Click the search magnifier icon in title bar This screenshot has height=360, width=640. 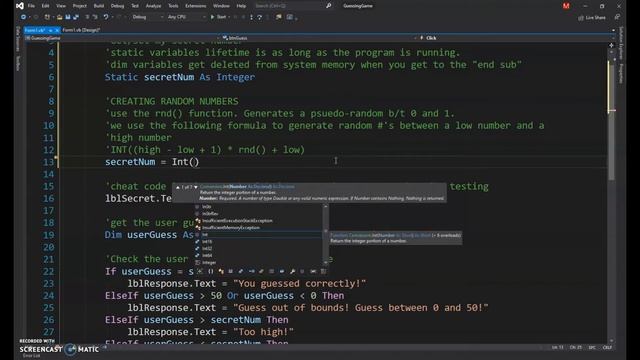[329, 6]
